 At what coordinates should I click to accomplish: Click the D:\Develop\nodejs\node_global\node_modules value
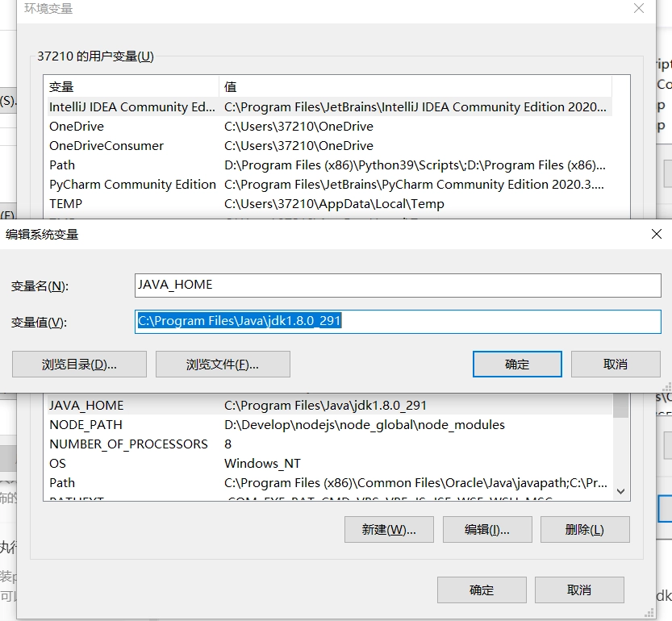pos(365,425)
